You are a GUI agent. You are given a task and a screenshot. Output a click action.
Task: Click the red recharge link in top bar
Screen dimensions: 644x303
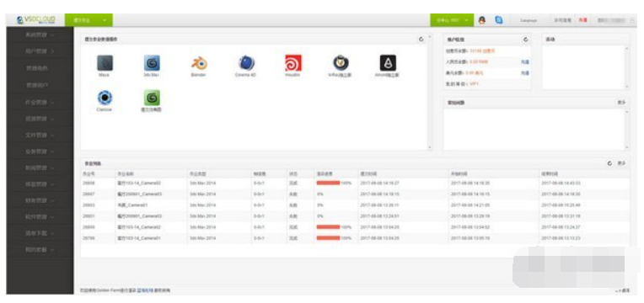click(x=582, y=20)
